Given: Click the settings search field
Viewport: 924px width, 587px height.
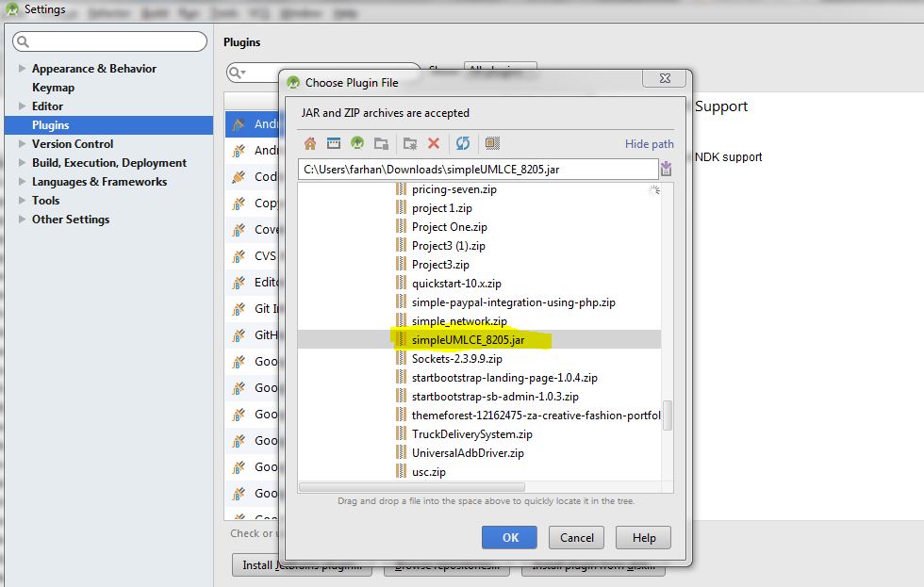Looking at the screenshot, I should tap(109, 41).
